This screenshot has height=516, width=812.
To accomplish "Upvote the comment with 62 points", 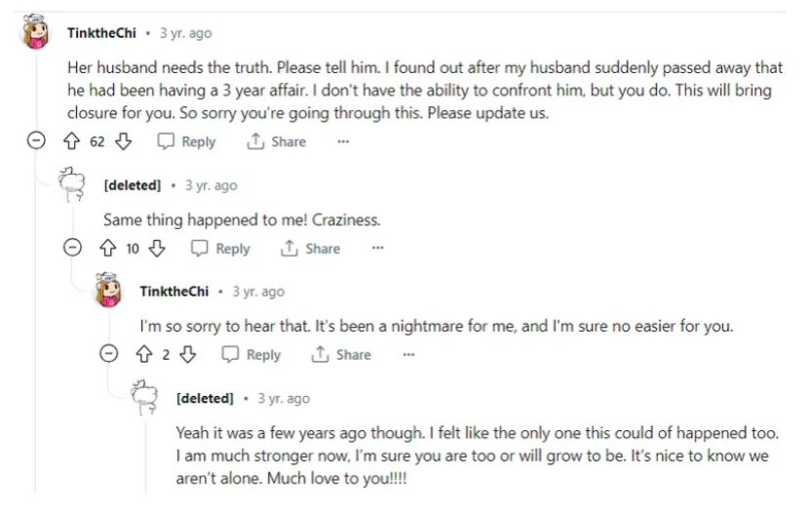I will pyautogui.click(x=70, y=141).
